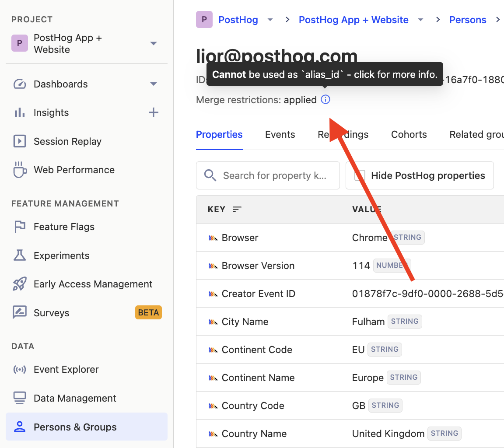
Task: Expand the PostHog breadcrumb dropdown arrow
Action: 270,20
